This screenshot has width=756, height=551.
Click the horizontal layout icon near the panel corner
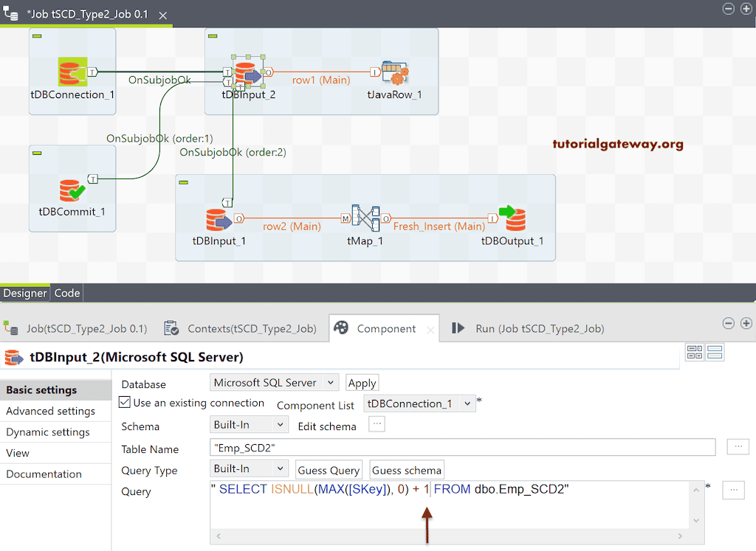(714, 352)
